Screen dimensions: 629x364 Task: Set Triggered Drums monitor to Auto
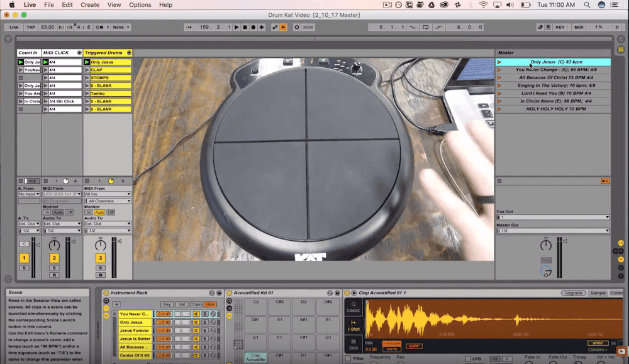point(99,212)
